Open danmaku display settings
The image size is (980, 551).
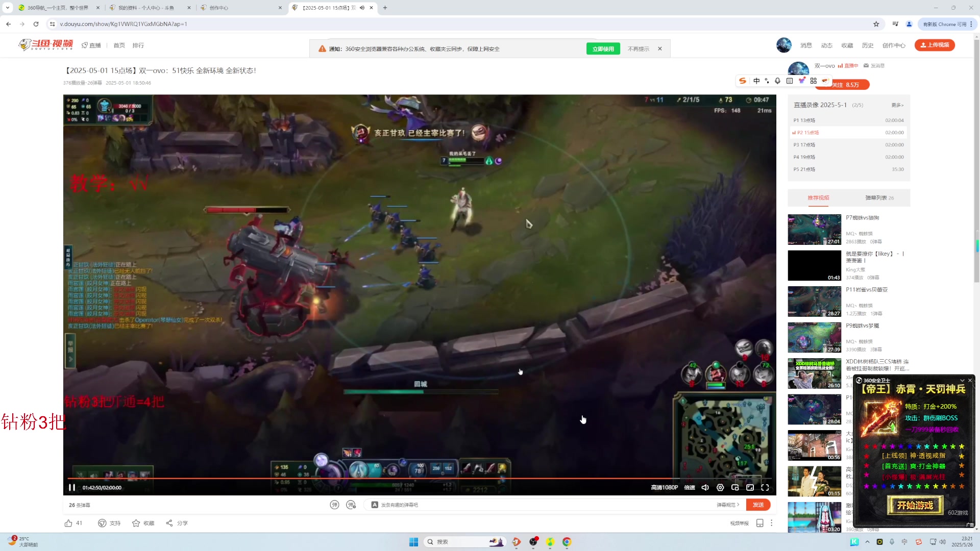click(x=351, y=505)
